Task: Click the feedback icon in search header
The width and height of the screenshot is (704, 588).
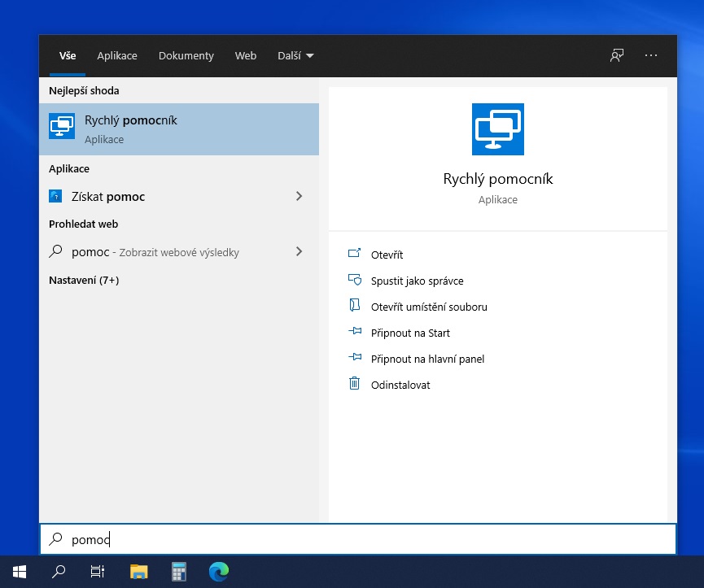Action: (617, 55)
